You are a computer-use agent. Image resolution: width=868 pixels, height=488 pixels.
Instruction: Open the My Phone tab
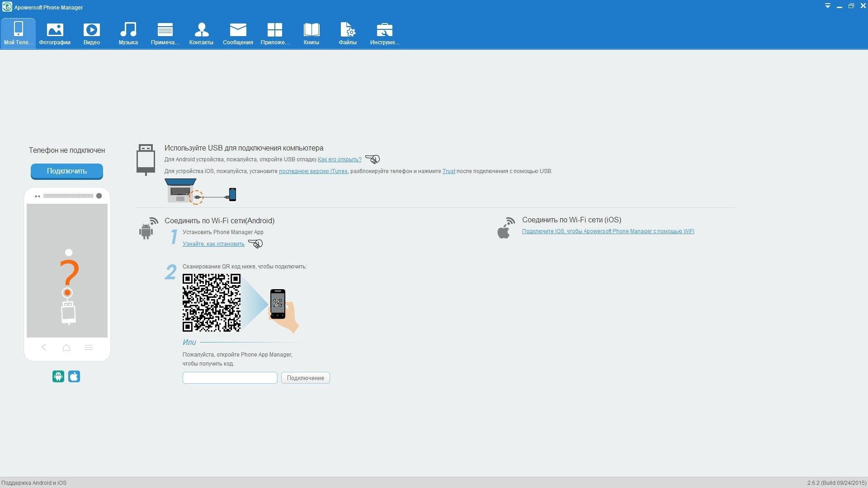coord(18,33)
